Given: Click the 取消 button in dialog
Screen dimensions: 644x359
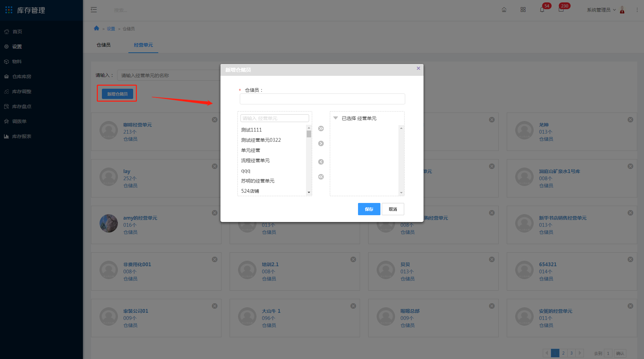Looking at the screenshot, I should [393, 209].
